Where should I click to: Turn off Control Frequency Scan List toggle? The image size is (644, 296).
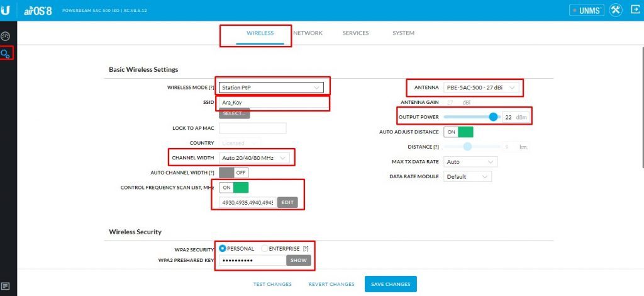click(x=233, y=188)
